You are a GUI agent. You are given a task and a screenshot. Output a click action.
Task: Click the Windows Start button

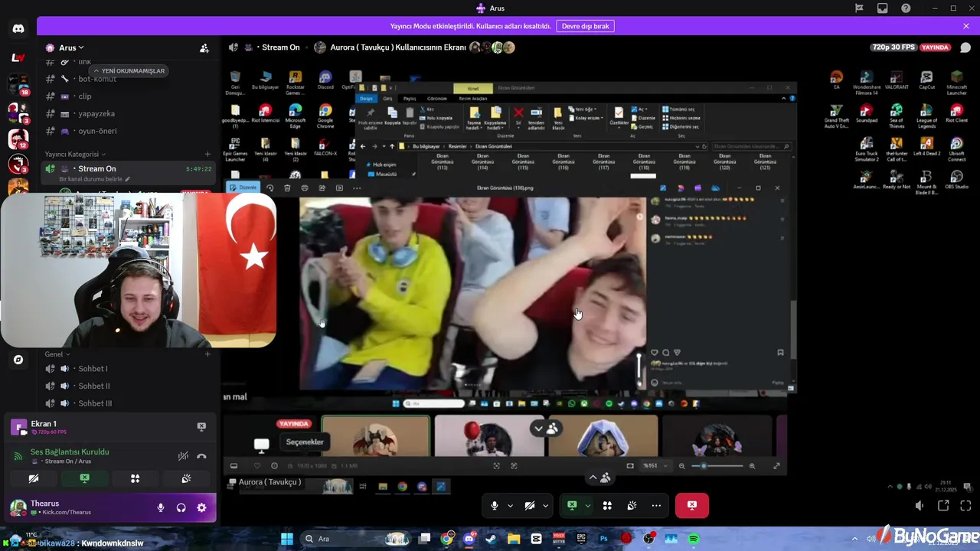click(x=286, y=539)
